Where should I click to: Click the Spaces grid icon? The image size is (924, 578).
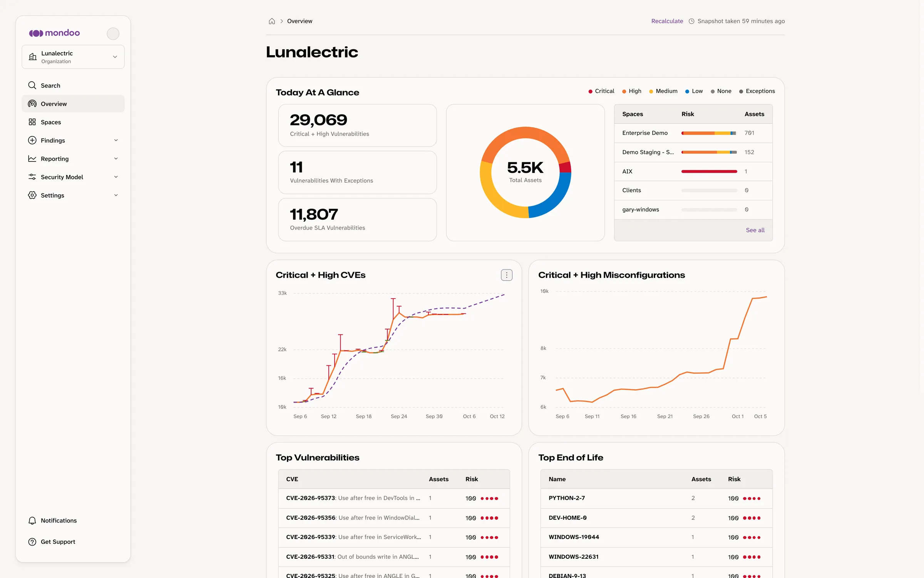click(32, 122)
